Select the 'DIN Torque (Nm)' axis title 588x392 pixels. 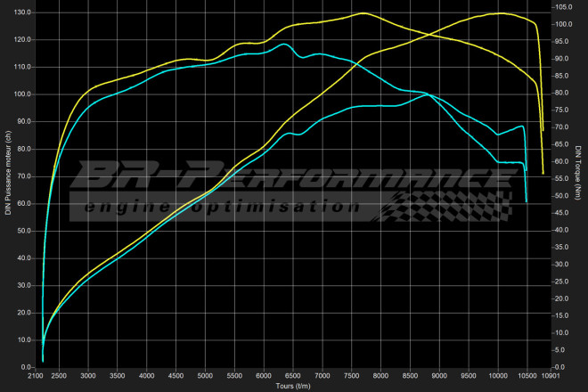pyautogui.click(x=579, y=172)
